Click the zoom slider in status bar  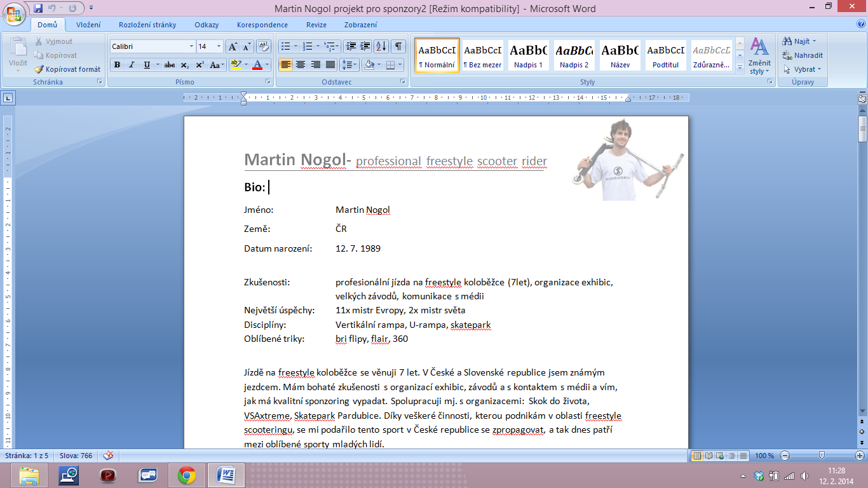pos(822,456)
